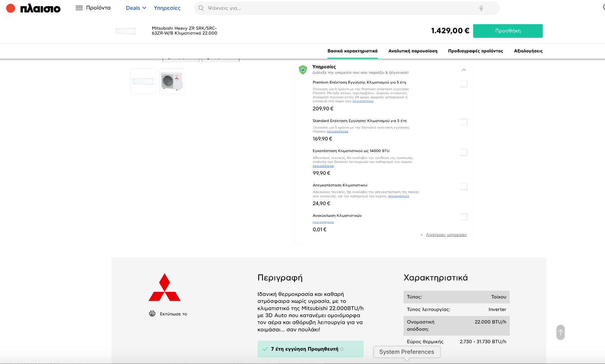Open the hamburger Προϊόντα menu icon

point(79,8)
